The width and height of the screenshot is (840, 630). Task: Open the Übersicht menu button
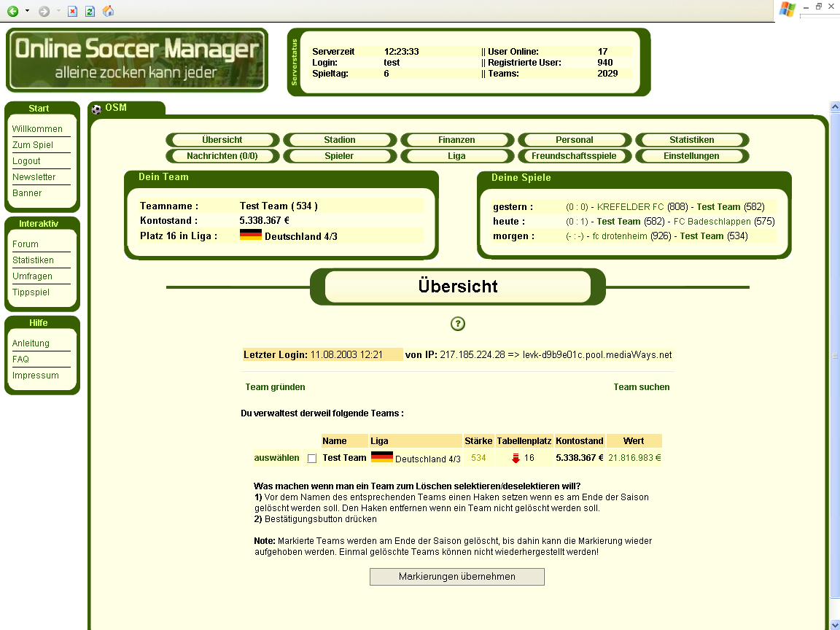point(222,140)
